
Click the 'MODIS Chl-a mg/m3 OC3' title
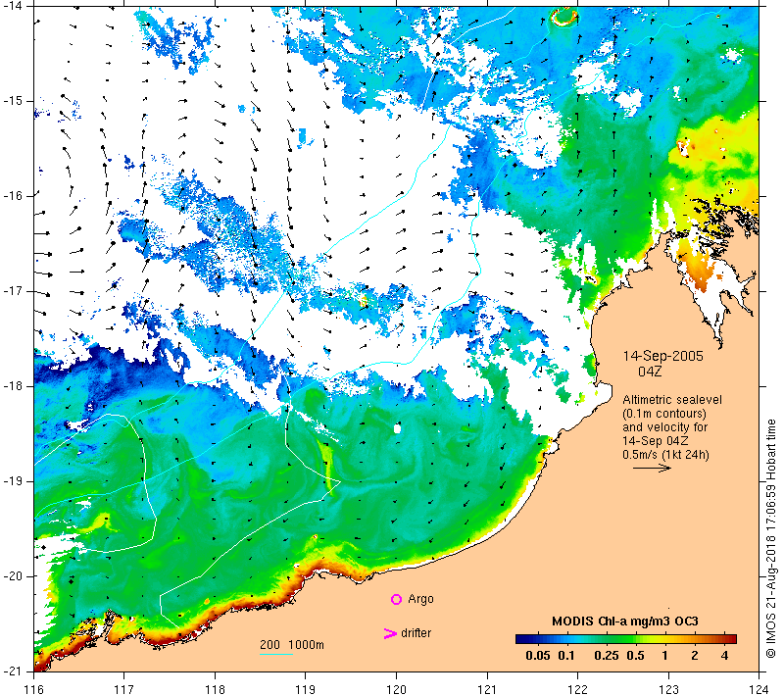pos(625,621)
